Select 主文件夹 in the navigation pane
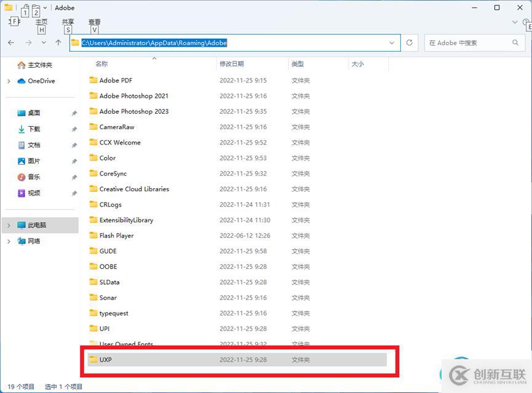 [40, 65]
